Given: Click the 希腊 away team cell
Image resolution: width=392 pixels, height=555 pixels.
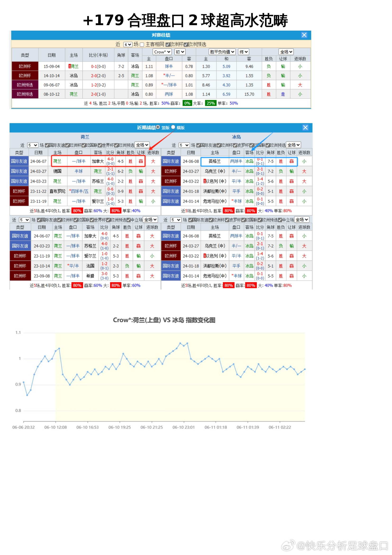Looking at the screenshot, I should 90,276.
